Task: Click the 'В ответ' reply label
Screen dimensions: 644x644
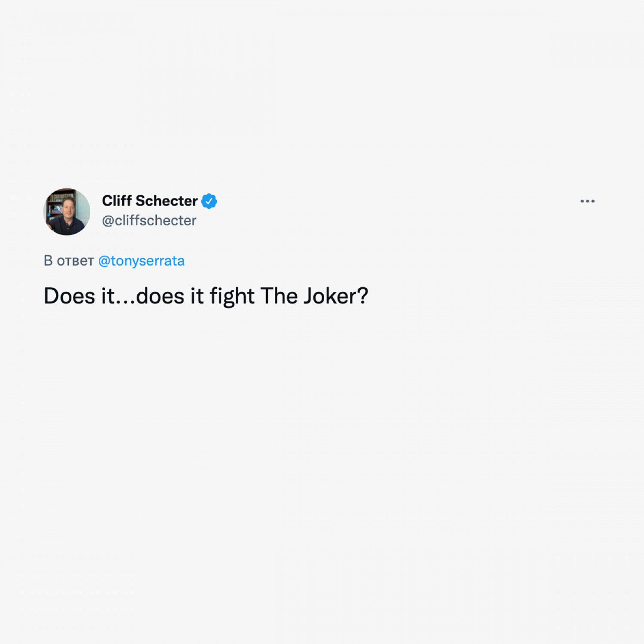Action: 69,261
